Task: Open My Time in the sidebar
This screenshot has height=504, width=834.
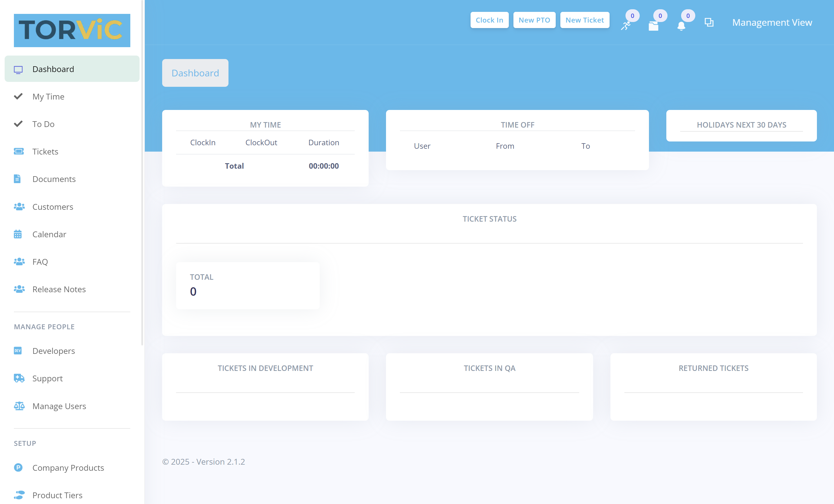Action: point(72,96)
